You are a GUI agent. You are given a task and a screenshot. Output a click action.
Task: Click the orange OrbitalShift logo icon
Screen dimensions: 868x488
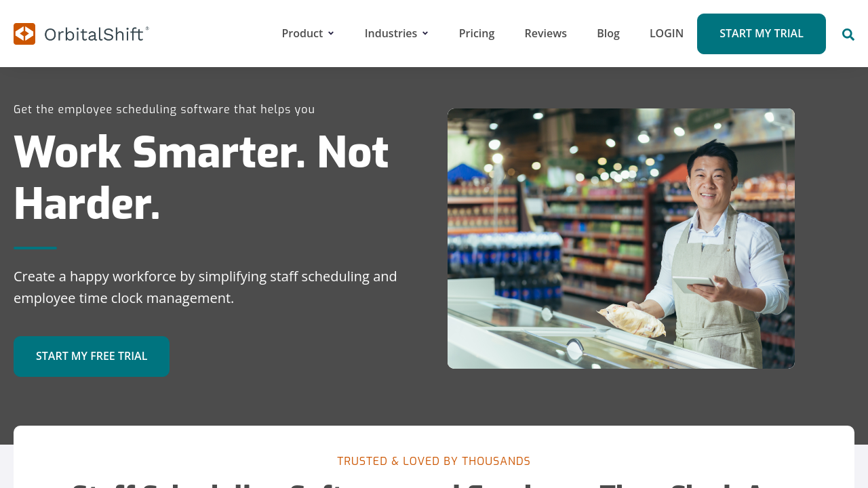[x=24, y=34]
